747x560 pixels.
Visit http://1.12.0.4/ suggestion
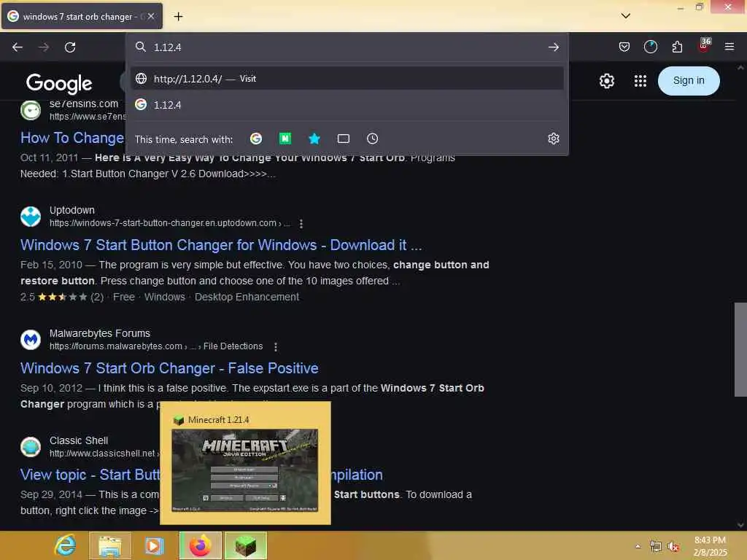pyautogui.click(x=347, y=79)
